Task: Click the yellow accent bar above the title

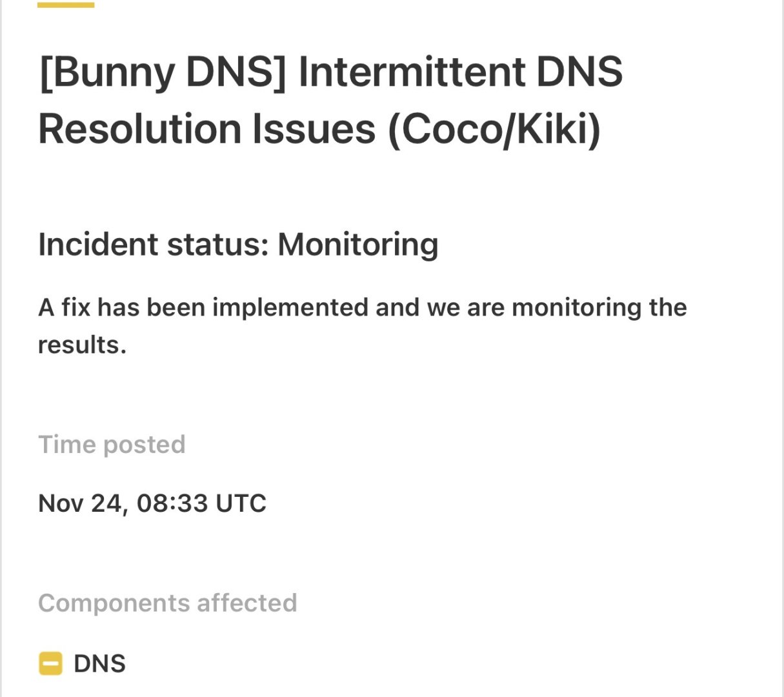Action: click(x=66, y=5)
